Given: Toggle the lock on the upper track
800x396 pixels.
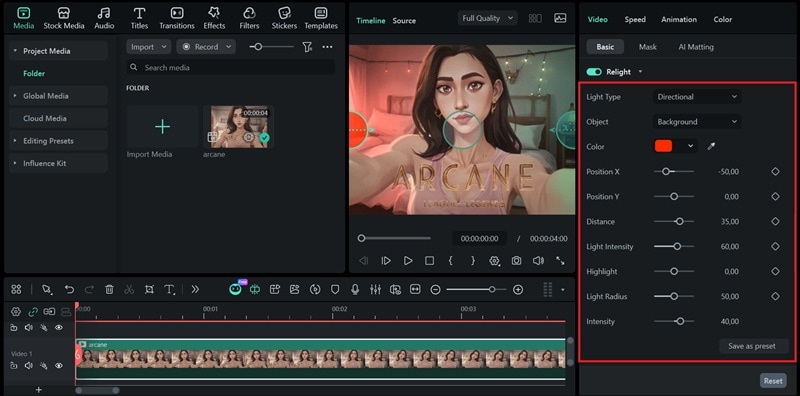Looking at the screenshot, I should click(x=14, y=328).
